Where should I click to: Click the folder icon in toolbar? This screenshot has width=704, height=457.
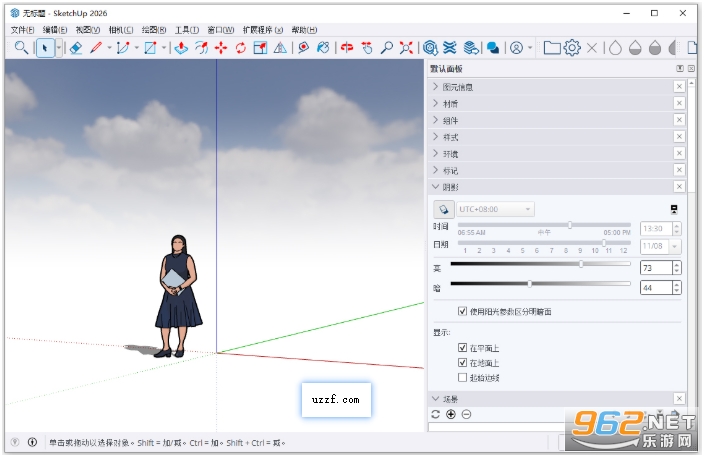(x=552, y=48)
